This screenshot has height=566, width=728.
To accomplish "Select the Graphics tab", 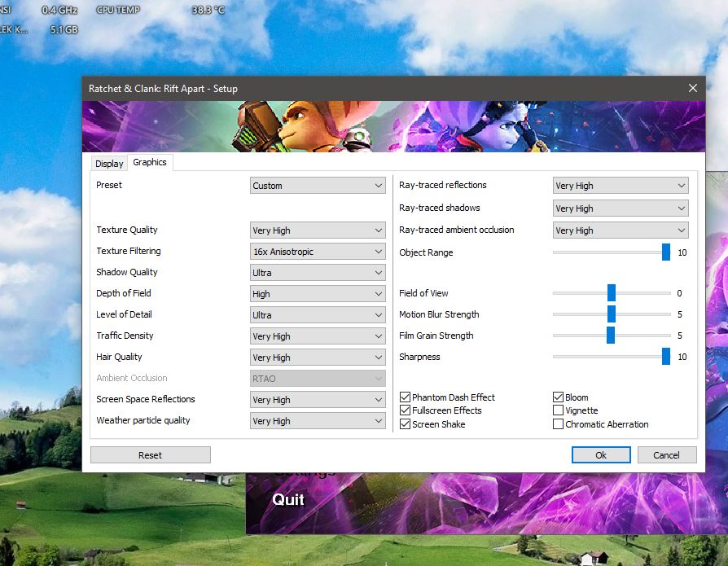I will pos(150,162).
